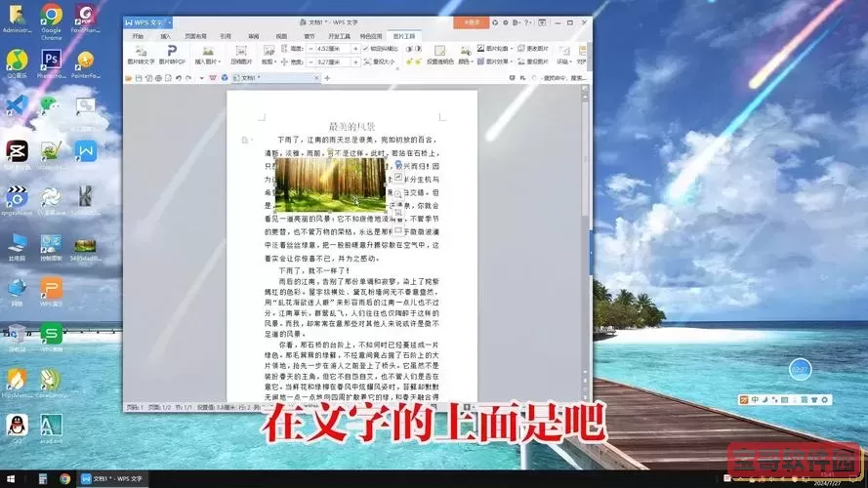Open the 图片轮廓 dropdown
This screenshot has height=488, width=868.
click(x=495, y=49)
